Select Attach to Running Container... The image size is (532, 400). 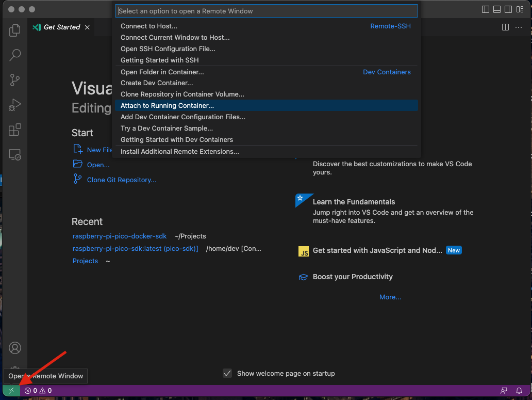point(267,106)
